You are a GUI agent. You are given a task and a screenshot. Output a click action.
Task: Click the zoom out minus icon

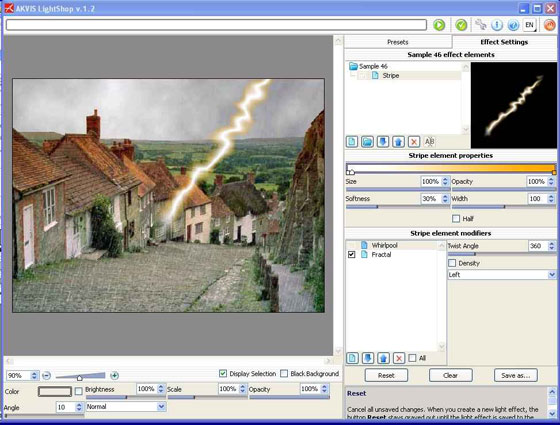46,375
